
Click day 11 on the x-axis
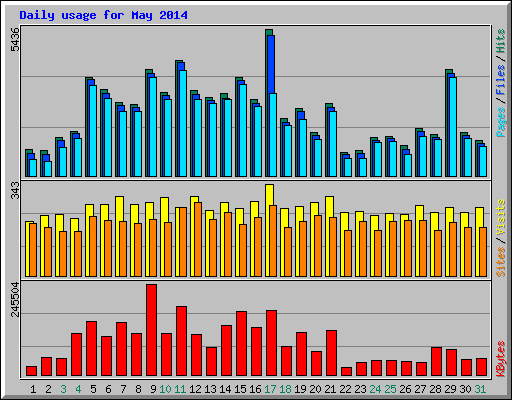point(180,389)
